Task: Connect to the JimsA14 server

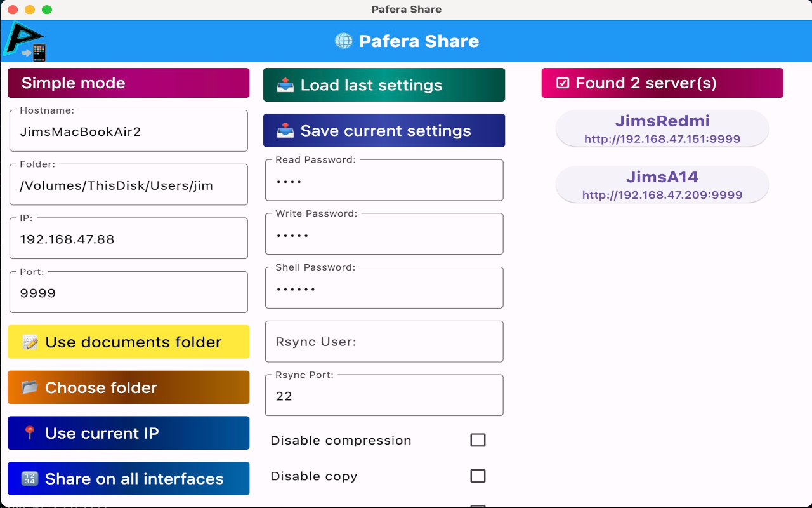Action: tap(662, 185)
